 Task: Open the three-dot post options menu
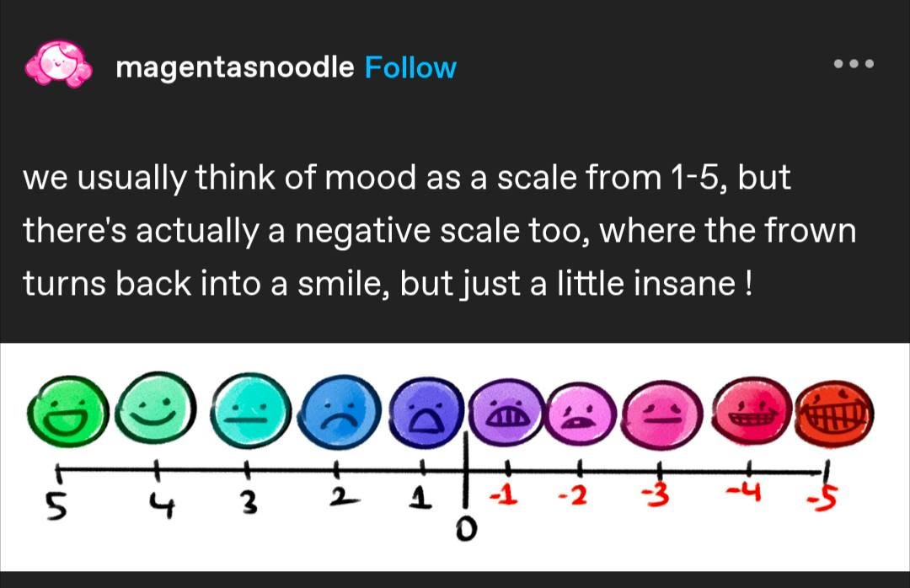pos(854,64)
